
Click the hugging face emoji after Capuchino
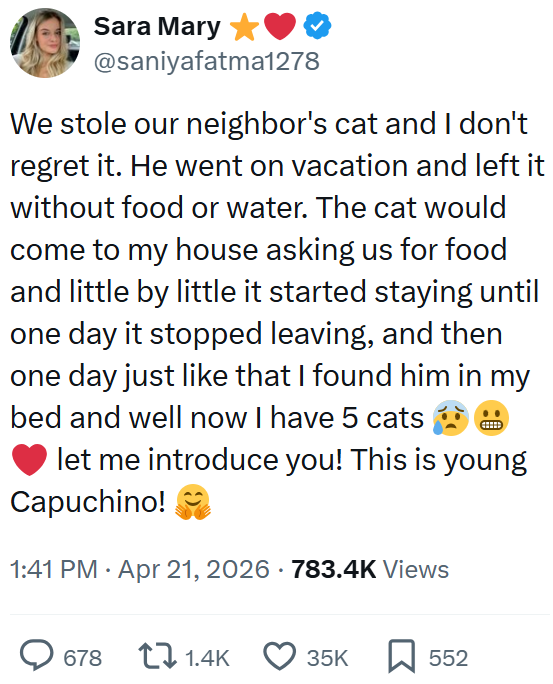193,502
